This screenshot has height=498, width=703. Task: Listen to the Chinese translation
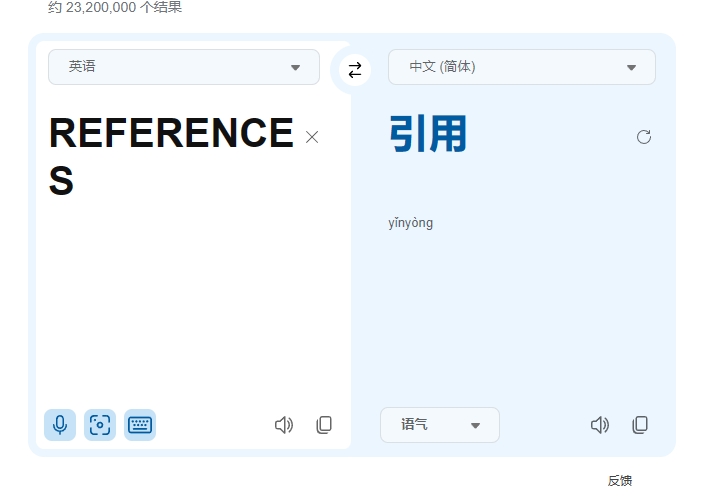(x=599, y=424)
